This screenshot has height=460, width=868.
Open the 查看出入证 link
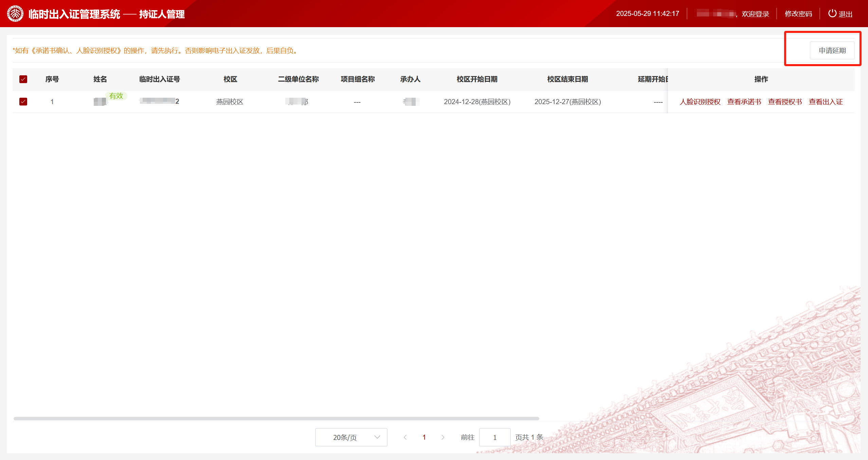pyautogui.click(x=826, y=102)
